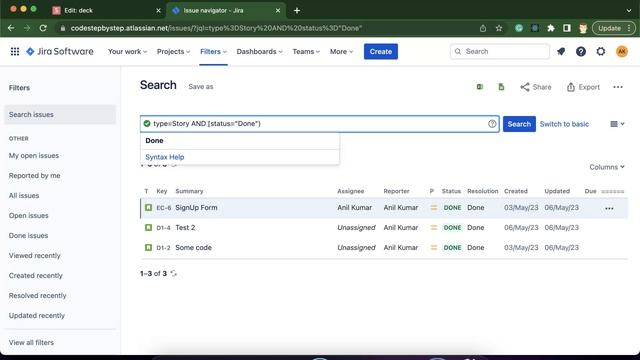
Task: Open issue key EC-6 link
Action: 164,208
